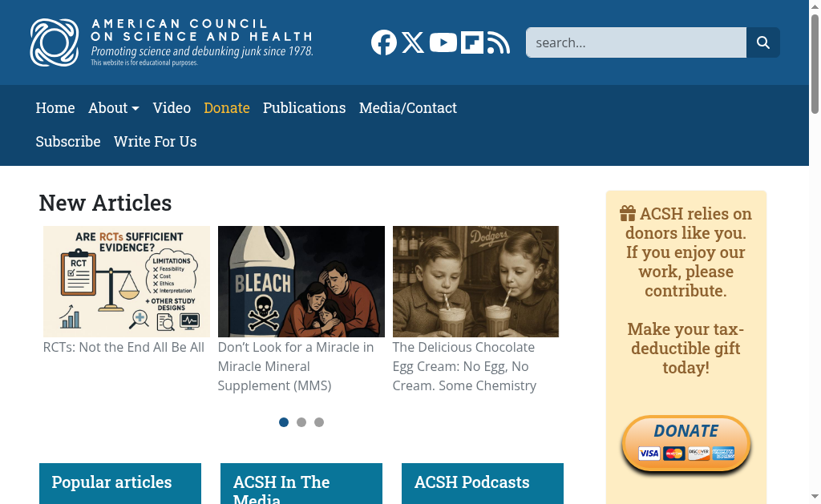
Task: Open the RSS feed icon
Action: 499,42
